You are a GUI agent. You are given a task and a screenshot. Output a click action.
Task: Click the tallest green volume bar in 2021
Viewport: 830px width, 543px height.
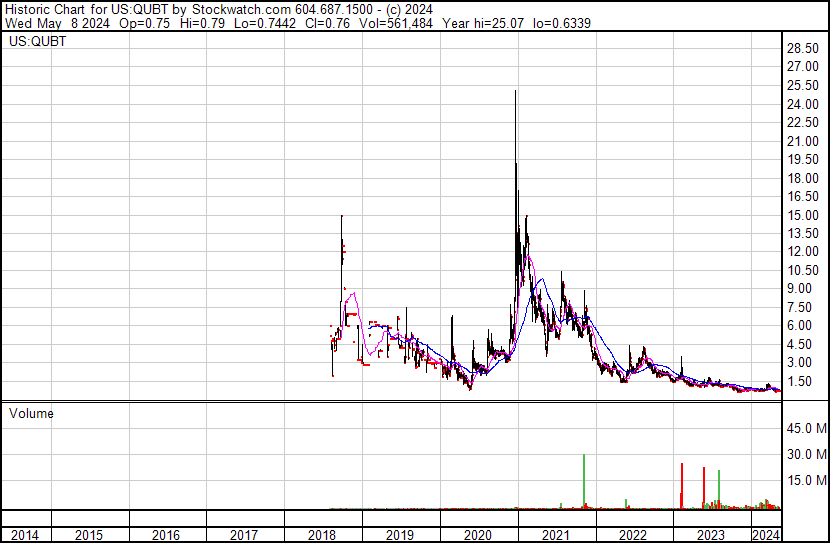583,482
